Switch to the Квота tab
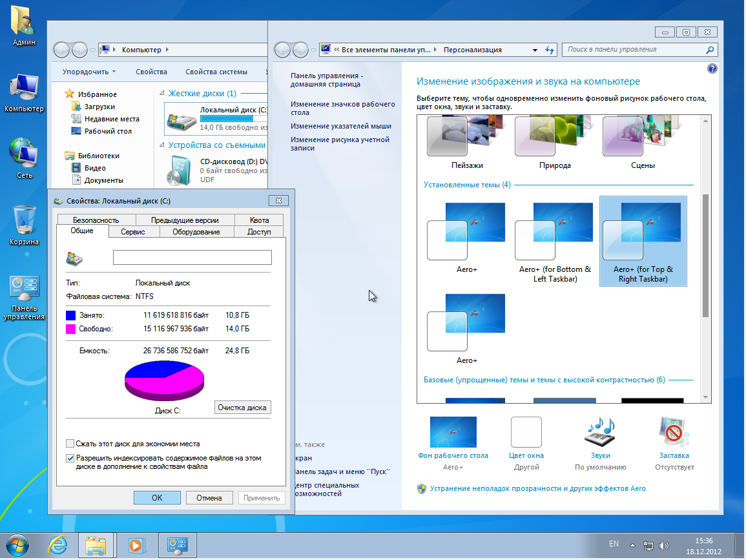Viewport: 746px width, 560px height. pyautogui.click(x=259, y=220)
